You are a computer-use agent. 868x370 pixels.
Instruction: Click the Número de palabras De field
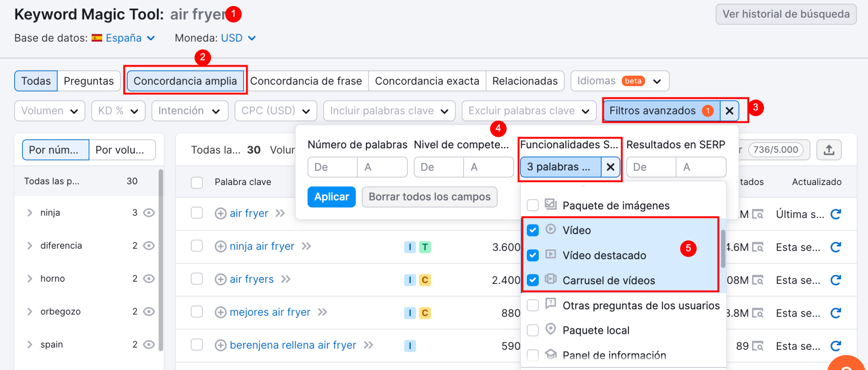pyautogui.click(x=332, y=167)
